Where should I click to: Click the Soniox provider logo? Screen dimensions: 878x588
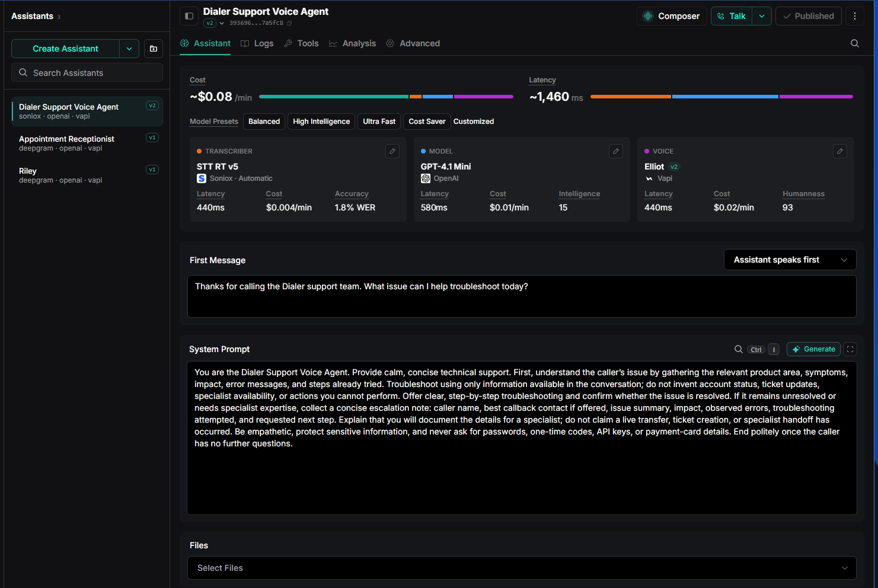[202, 178]
